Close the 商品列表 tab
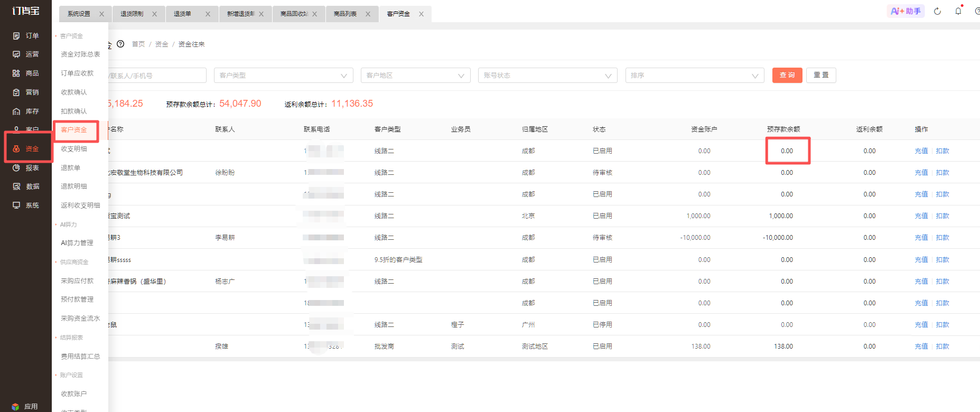The image size is (980, 412). click(x=368, y=14)
